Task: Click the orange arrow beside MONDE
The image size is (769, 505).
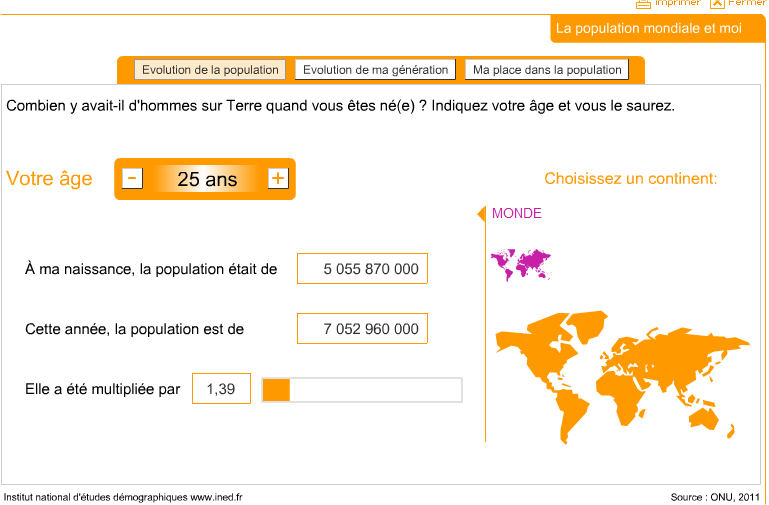Action: pos(481,214)
